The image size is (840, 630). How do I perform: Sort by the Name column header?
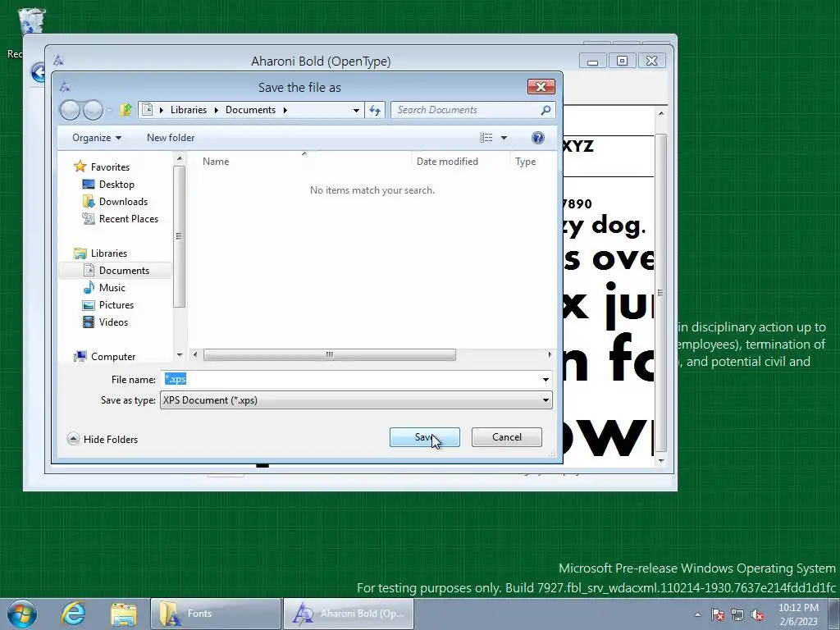[x=216, y=162]
